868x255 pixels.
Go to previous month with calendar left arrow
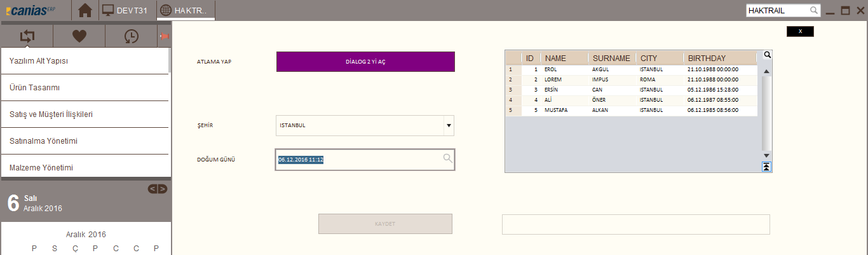tap(153, 189)
